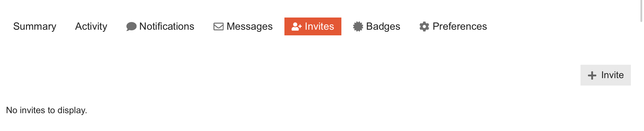Select the highlighted Invites tab label
644x131 pixels.
pos(319,26)
